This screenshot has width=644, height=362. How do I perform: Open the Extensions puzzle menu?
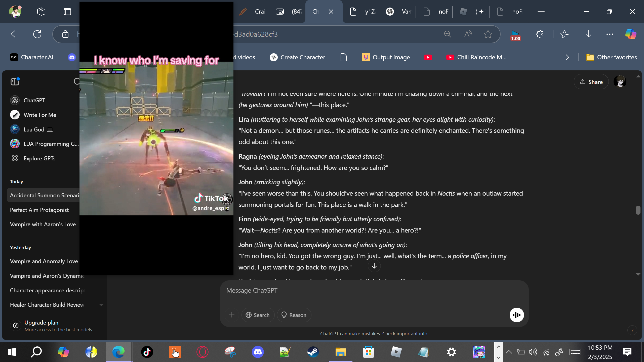540,34
